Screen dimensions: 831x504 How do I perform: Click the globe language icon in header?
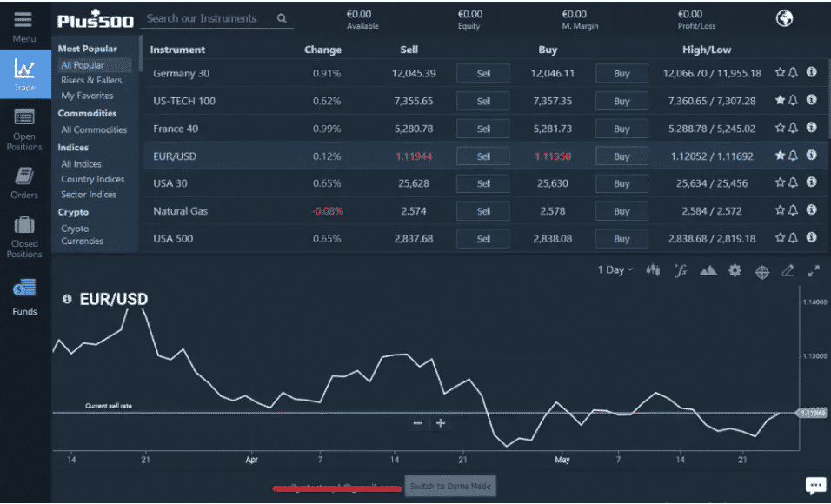click(784, 18)
